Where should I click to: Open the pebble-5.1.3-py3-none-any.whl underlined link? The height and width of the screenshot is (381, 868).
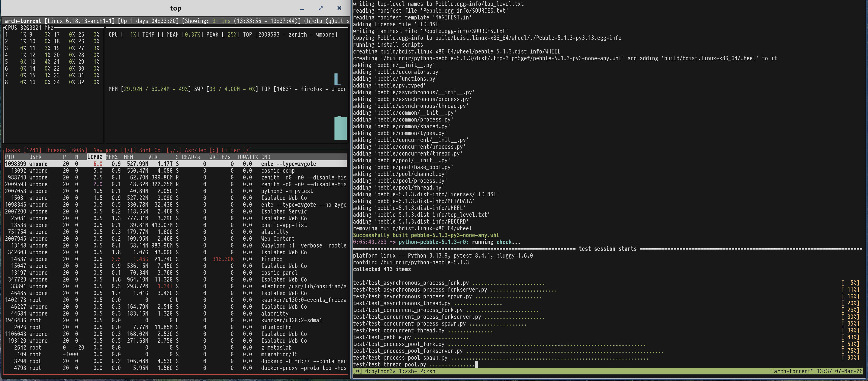pyautogui.click(x=455, y=235)
